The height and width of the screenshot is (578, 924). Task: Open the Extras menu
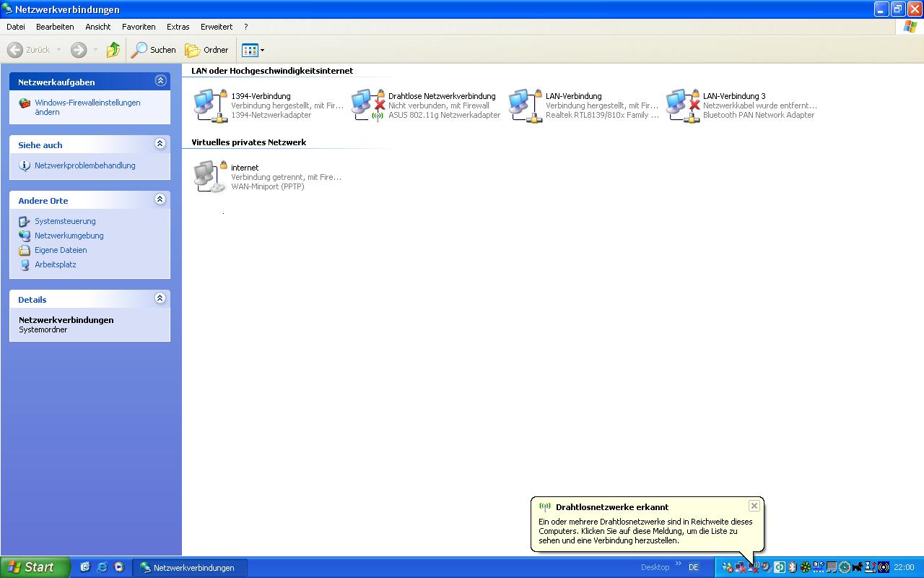tap(178, 27)
